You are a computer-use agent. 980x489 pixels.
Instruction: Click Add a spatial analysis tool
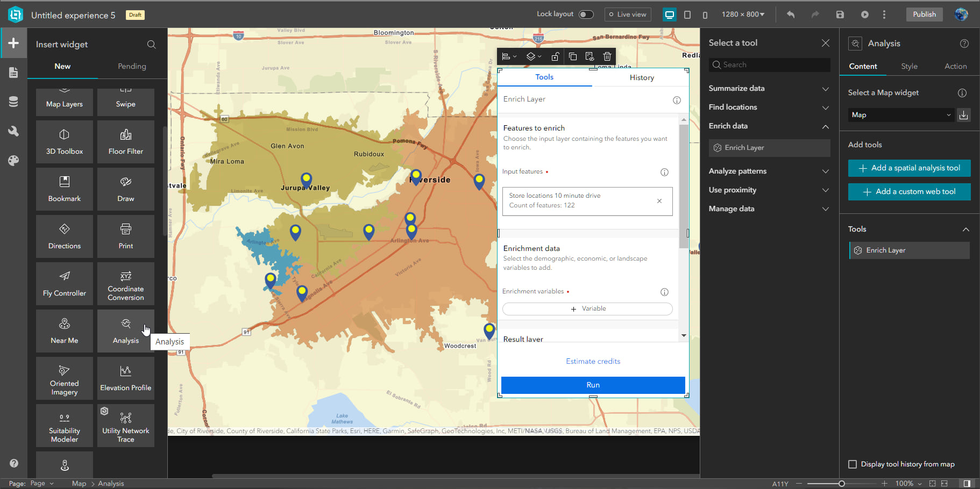pyautogui.click(x=909, y=168)
